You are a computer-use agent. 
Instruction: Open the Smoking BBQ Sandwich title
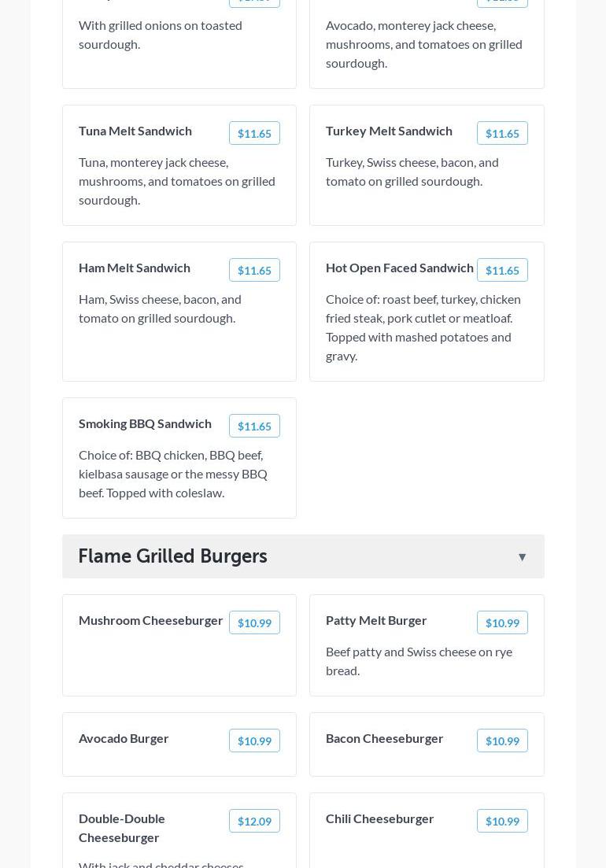click(145, 423)
